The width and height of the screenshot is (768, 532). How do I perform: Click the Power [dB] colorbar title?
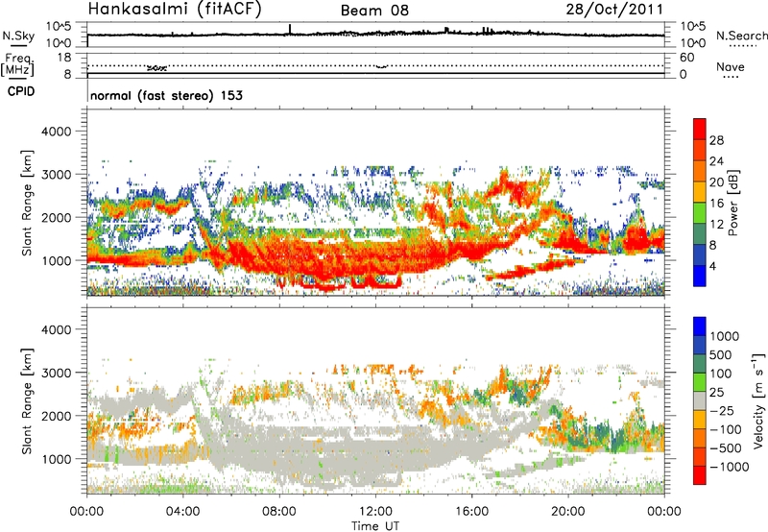click(x=732, y=203)
